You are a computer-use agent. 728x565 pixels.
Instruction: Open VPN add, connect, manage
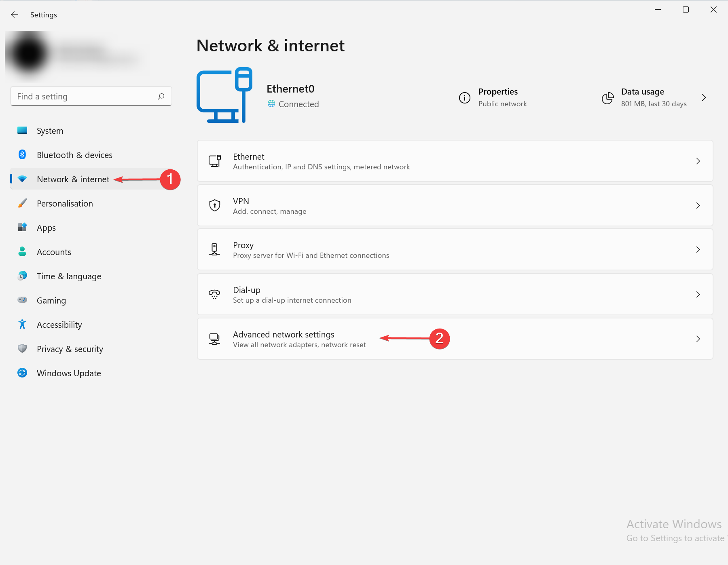pyautogui.click(x=455, y=205)
